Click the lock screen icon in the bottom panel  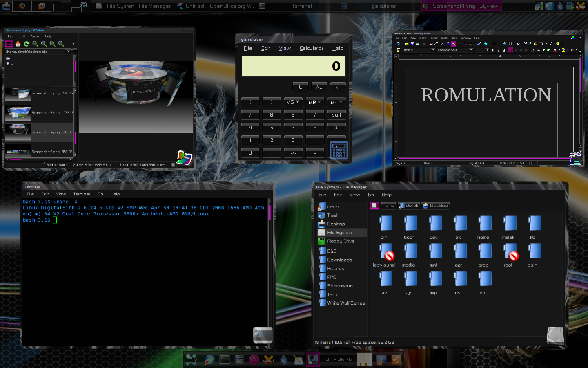(x=381, y=359)
